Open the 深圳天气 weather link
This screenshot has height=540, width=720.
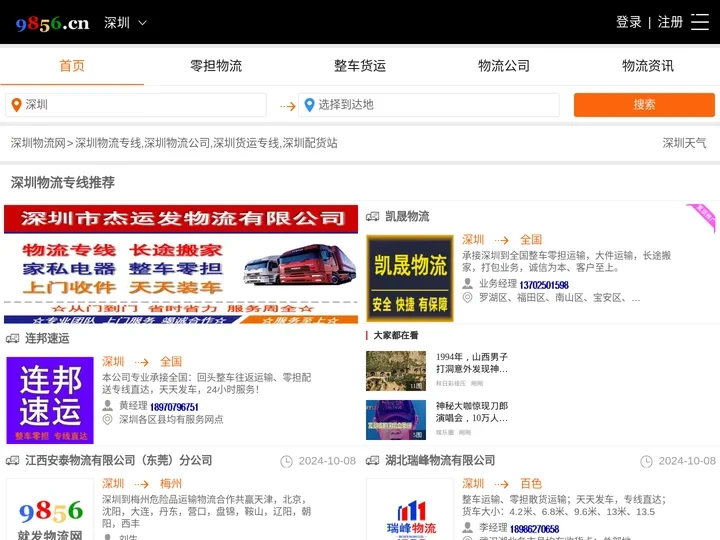click(x=684, y=143)
